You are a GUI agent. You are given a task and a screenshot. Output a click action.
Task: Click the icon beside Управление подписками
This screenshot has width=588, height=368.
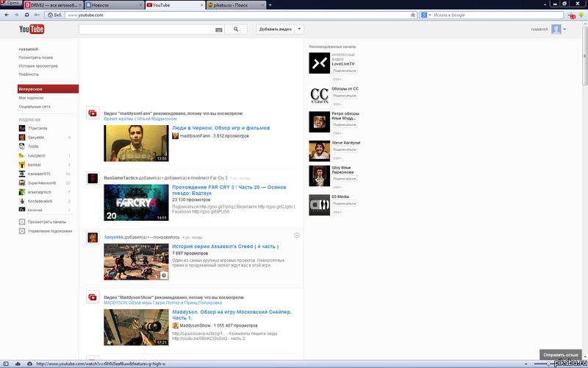coord(22,231)
